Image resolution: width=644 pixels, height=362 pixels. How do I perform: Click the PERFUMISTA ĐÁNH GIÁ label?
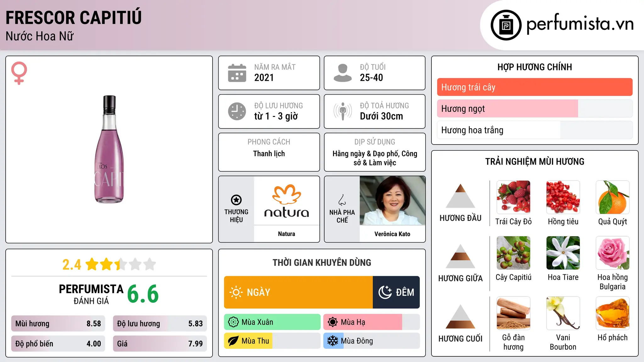(91, 294)
